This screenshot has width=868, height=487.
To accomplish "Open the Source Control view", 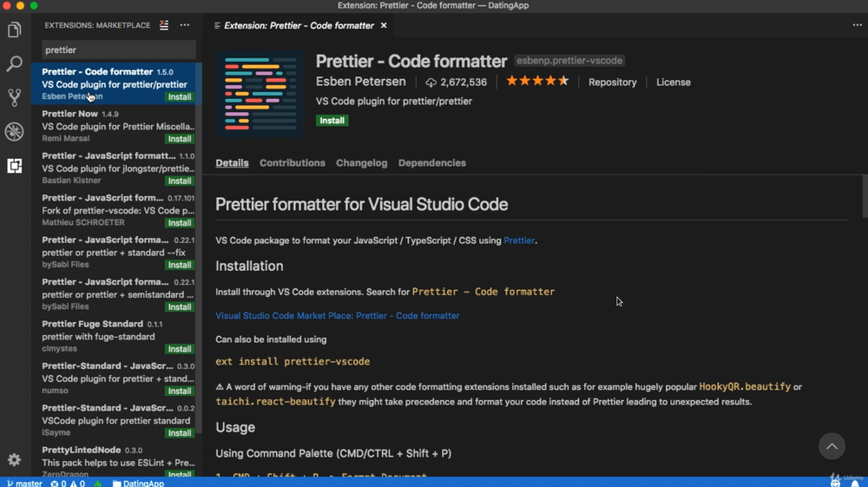I will click(14, 97).
